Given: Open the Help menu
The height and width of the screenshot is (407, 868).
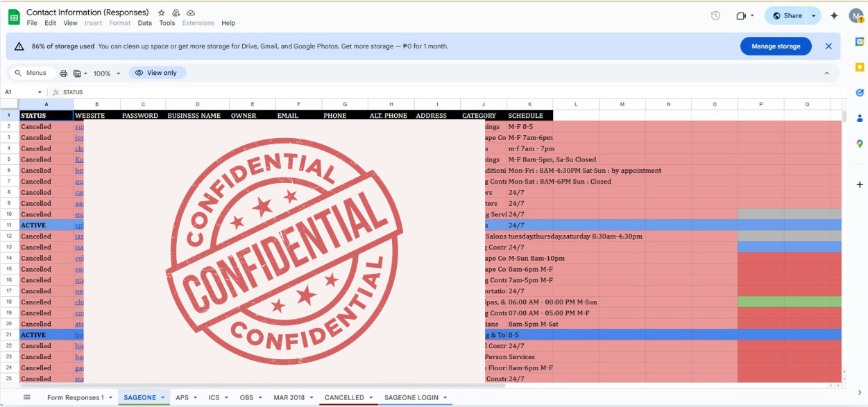Looking at the screenshot, I should point(228,23).
